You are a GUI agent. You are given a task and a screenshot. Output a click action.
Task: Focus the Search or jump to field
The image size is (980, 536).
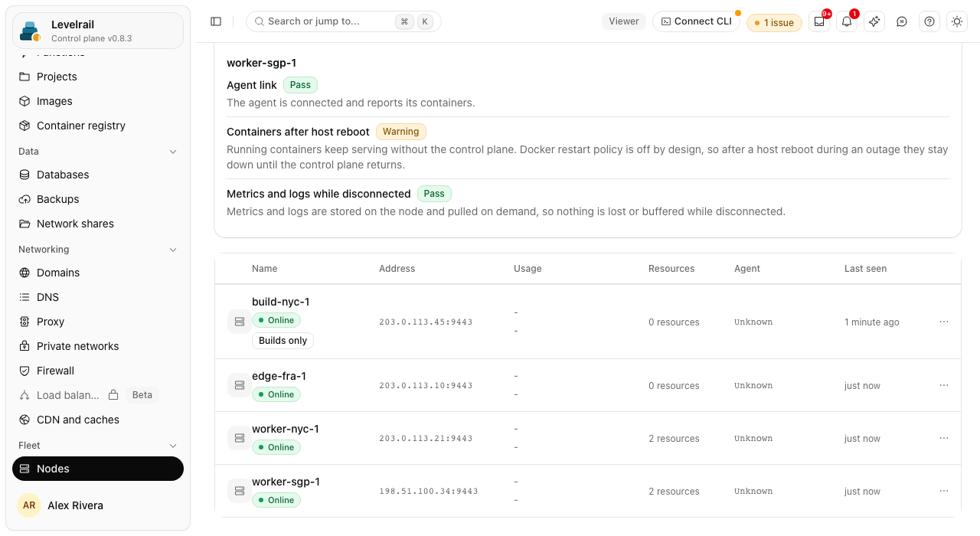[x=344, y=21]
